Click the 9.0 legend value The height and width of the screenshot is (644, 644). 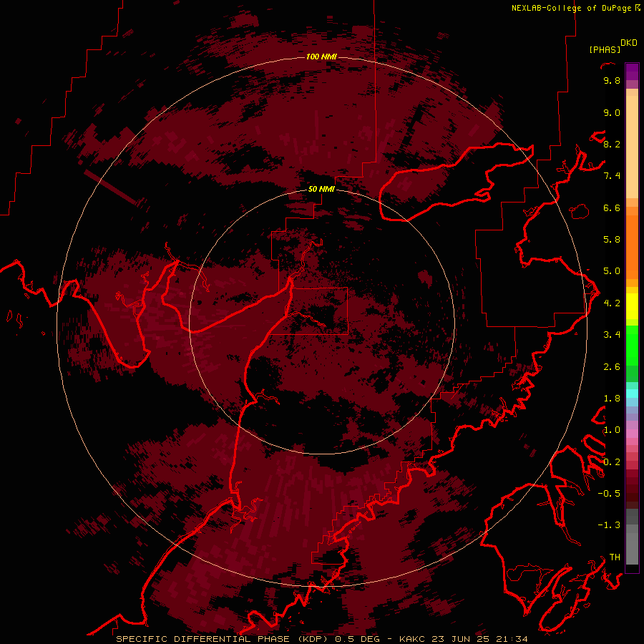612,112
